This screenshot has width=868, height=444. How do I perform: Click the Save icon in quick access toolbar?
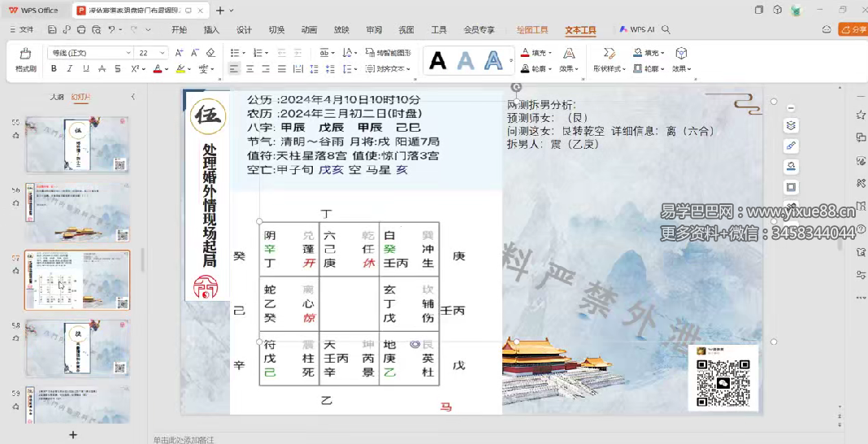tap(53, 30)
